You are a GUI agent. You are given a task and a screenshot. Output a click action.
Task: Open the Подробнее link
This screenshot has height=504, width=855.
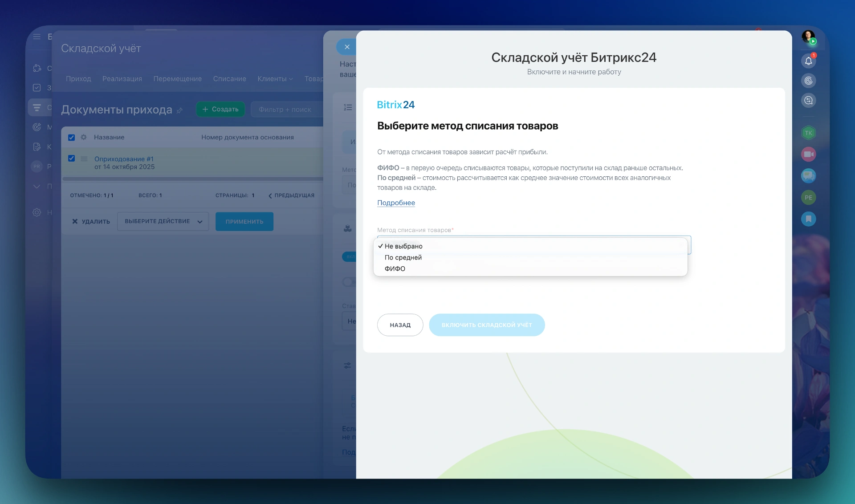(x=396, y=203)
